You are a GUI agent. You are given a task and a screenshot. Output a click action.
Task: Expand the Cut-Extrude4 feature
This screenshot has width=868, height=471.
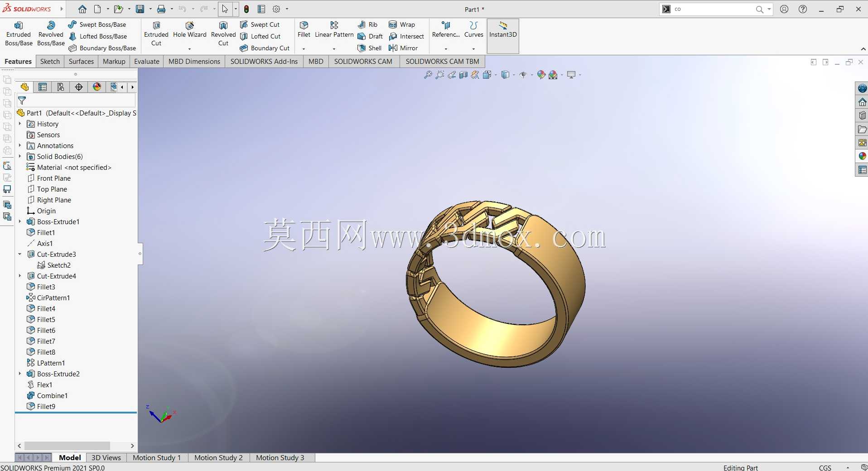pyautogui.click(x=20, y=276)
